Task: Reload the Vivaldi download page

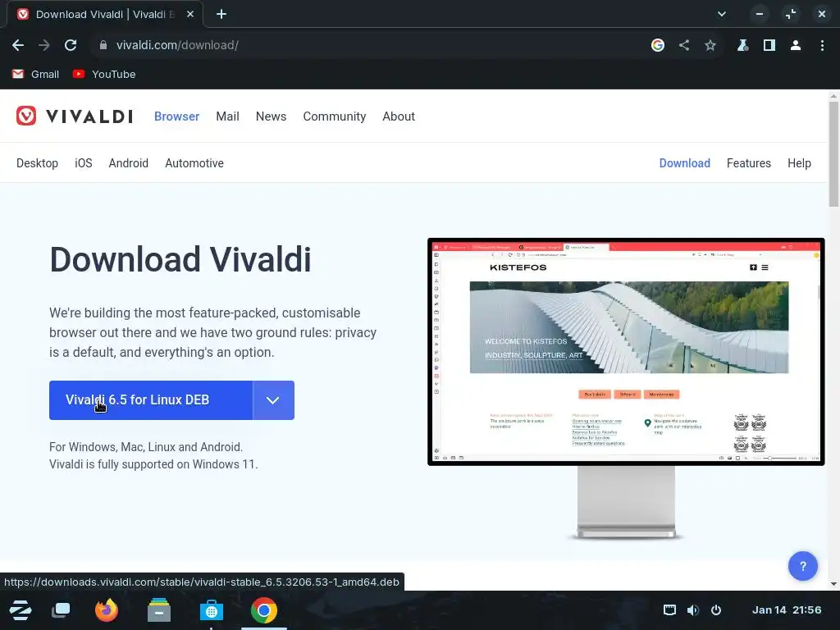Action: (x=71, y=46)
